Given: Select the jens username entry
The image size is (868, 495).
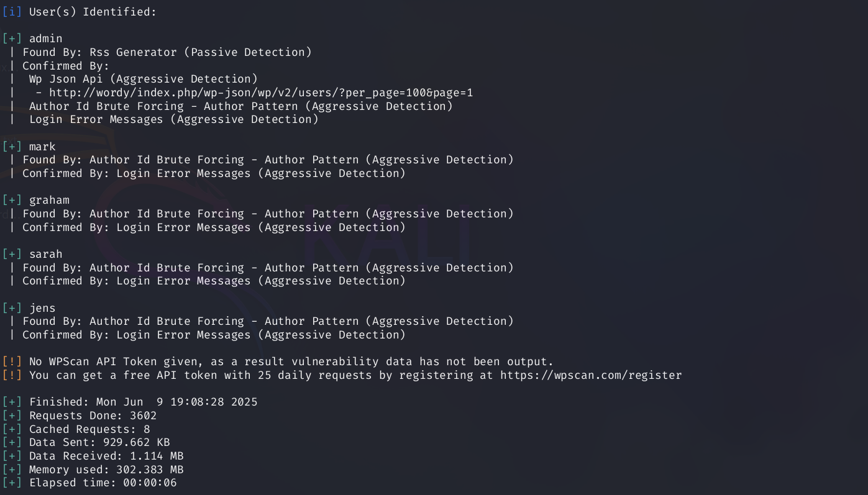Looking at the screenshot, I should (x=42, y=308).
